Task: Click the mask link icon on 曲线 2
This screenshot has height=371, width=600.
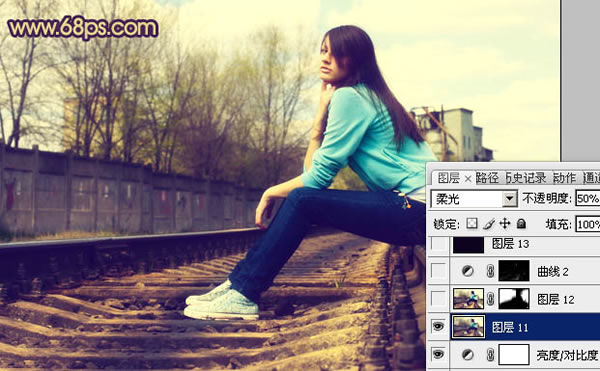Action: pos(490,271)
